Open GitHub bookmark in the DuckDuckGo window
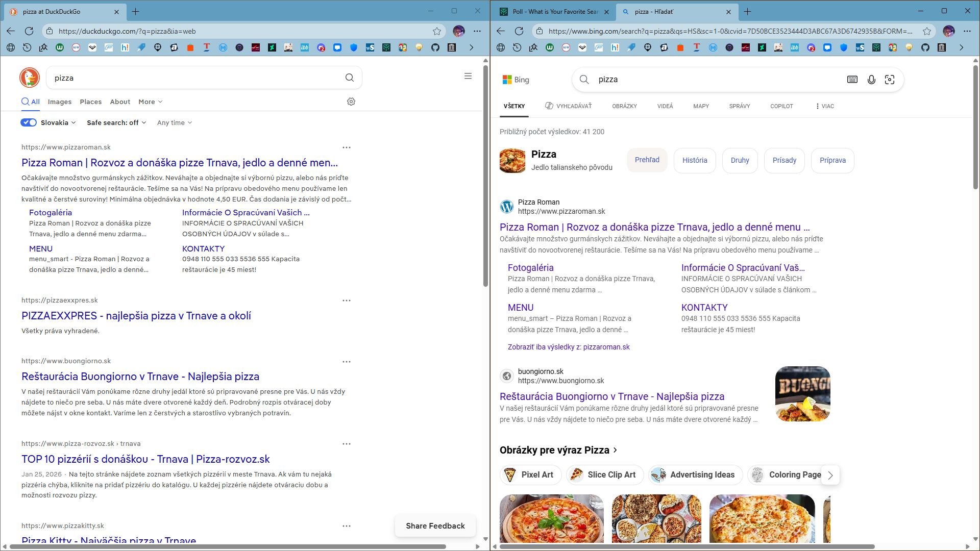This screenshot has width=980, height=551. tap(435, 47)
